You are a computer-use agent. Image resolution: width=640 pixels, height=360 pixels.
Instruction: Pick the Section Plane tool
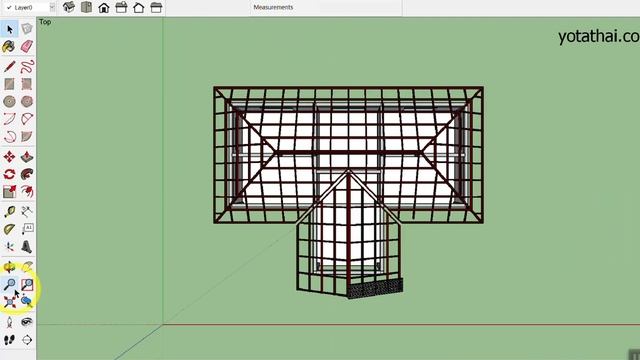coord(27,340)
